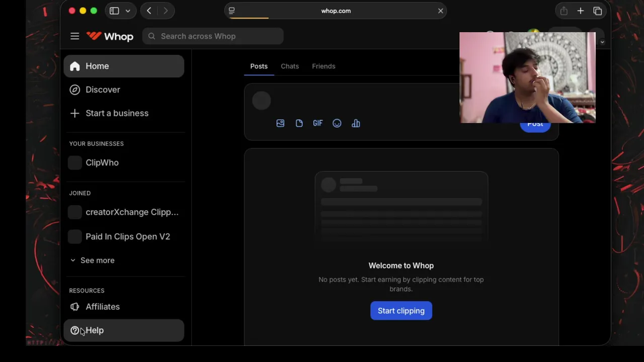Click the page settings icon in address bar

[231, 11]
